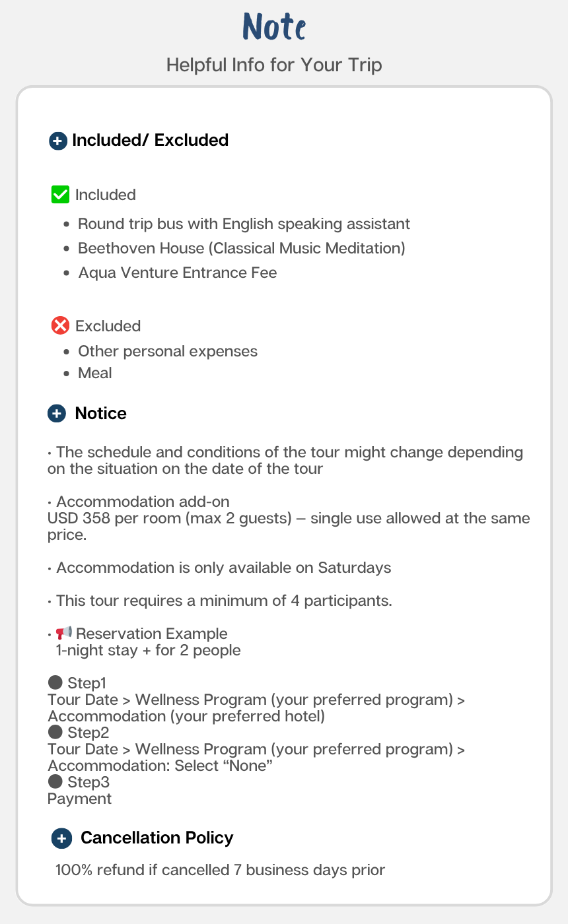
Task: Select the Included/ Excluded heading
Action: click(150, 141)
